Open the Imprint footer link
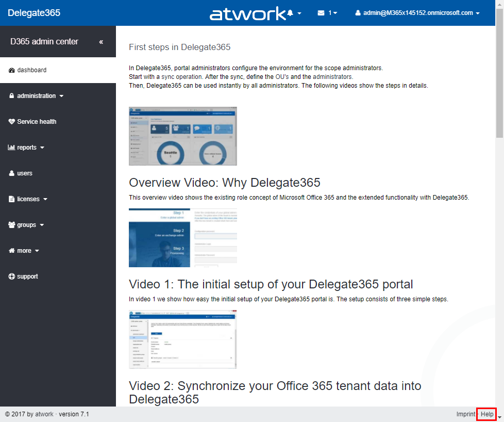This screenshot has width=504, height=422. coord(465,414)
